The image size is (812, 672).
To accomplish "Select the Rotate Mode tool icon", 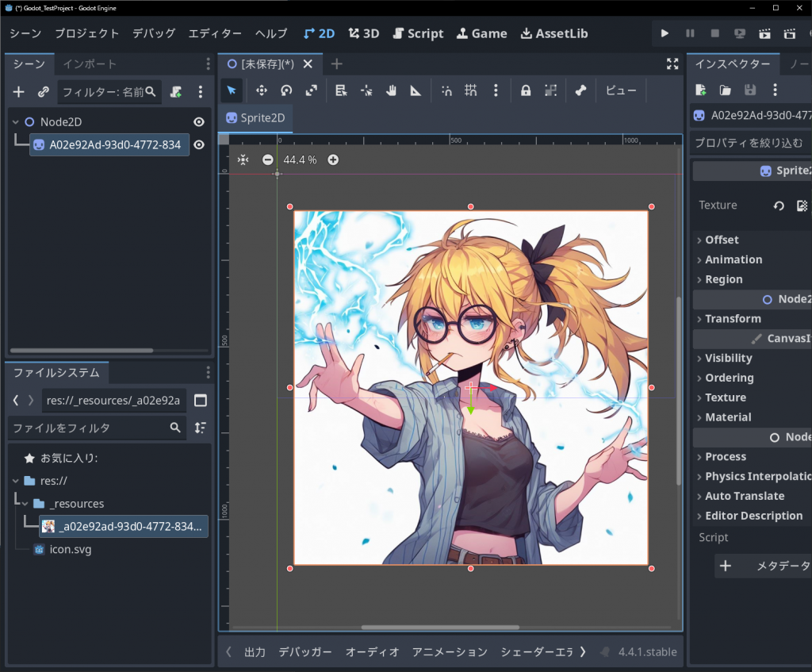I will pyautogui.click(x=286, y=90).
